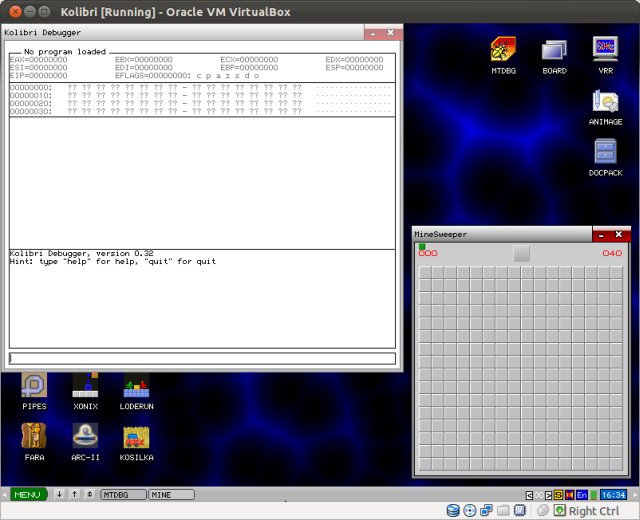This screenshot has width=640, height=520.
Task: Switch to MTDBG in the taskbar
Action: coord(122,494)
